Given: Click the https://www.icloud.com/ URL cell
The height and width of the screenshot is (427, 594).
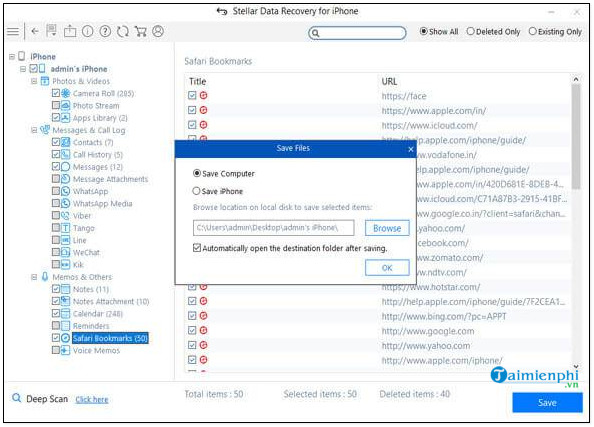Looking at the screenshot, I should tap(429, 125).
